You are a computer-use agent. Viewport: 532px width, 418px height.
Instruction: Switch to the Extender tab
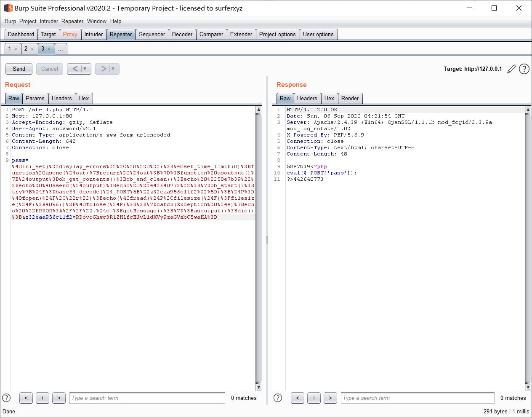(241, 35)
